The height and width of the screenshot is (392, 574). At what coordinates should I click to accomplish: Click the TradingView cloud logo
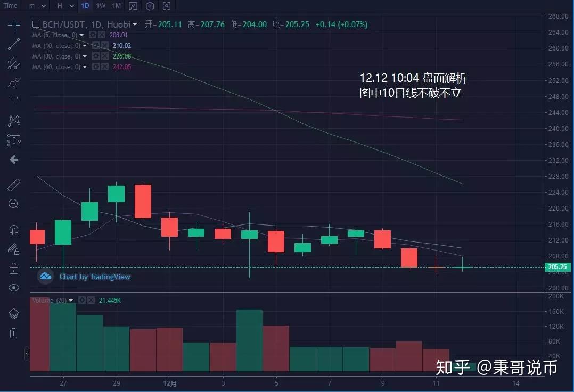click(x=45, y=276)
